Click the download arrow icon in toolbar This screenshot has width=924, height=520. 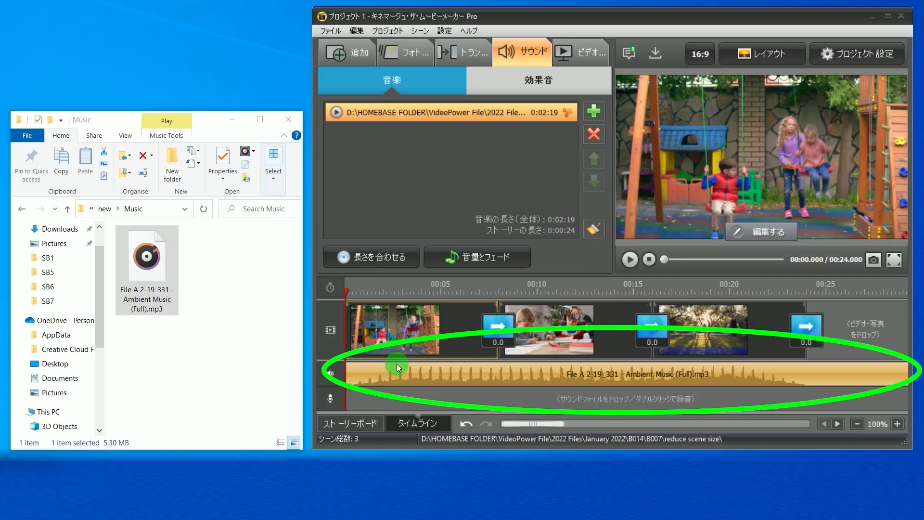pos(656,53)
